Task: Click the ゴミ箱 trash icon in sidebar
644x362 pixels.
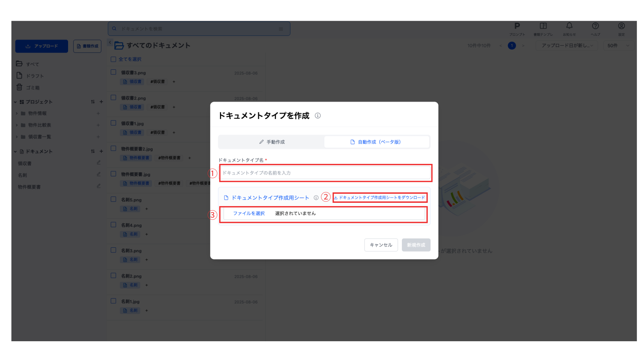Action: tap(19, 87)
